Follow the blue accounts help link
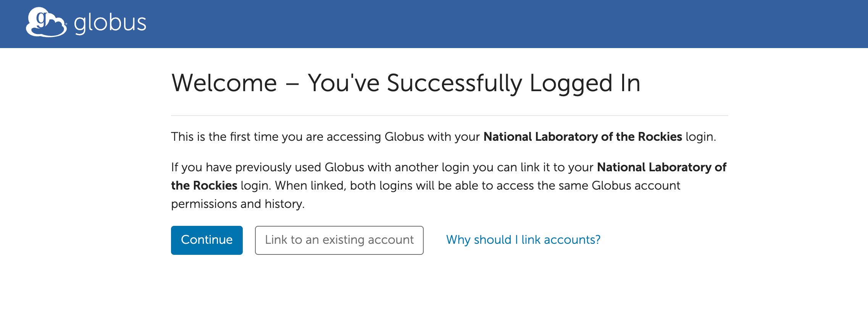The height and width of the screenshot is (309, 868). [x=523, y=240]
